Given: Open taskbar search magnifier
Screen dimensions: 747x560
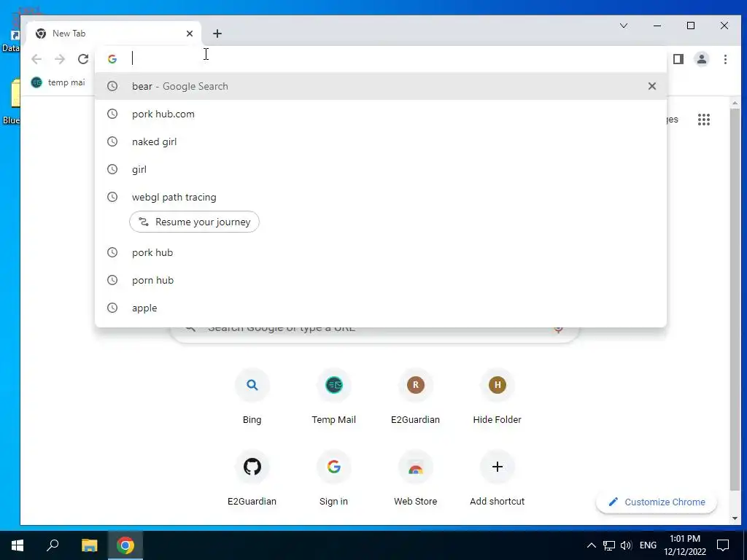Looking at the screenshot, I should [53, 545].
